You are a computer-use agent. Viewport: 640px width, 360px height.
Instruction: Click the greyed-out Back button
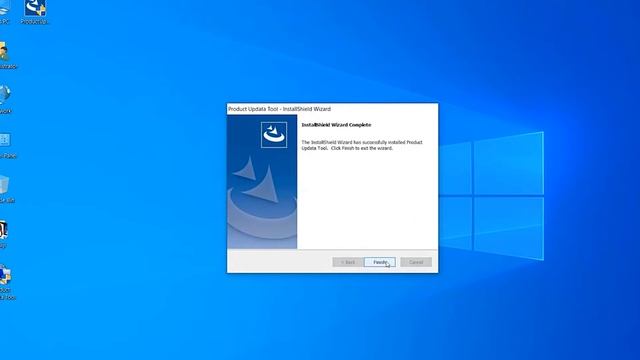coord(347,262)
